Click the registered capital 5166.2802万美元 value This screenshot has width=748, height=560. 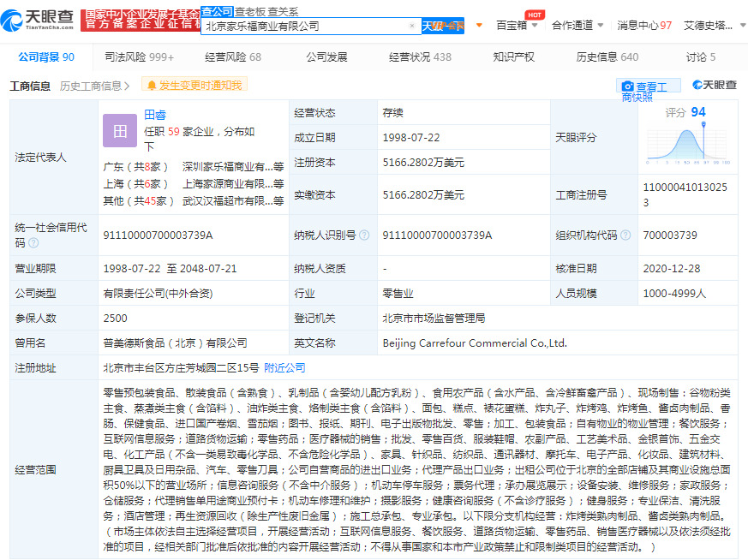423,163
